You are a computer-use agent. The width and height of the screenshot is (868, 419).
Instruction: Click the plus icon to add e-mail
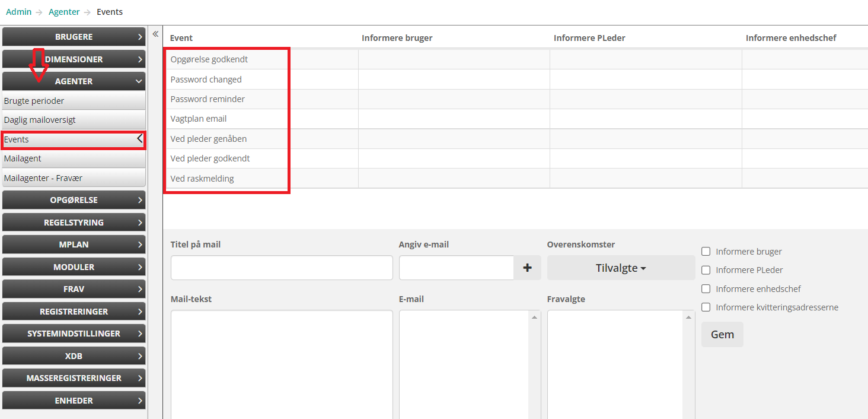click(527, 268)
